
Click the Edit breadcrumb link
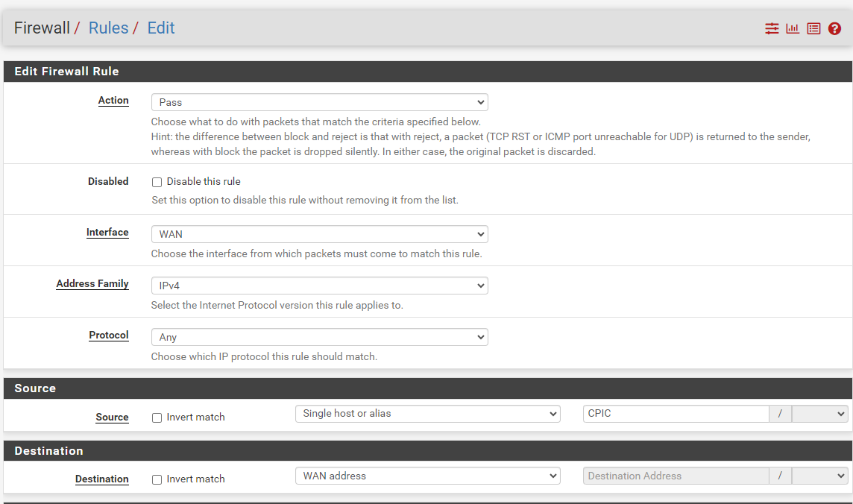pyautogui.click(x=161, y=28)
